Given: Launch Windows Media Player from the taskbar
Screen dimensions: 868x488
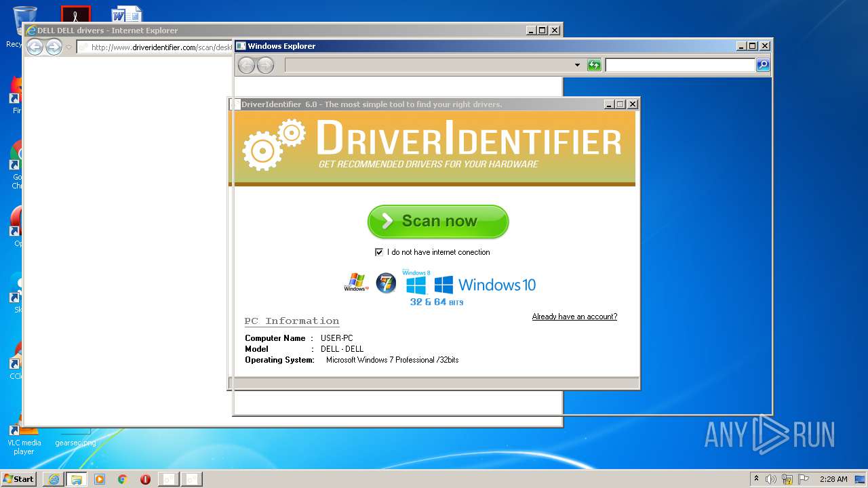Looking at the screenshot, I should (x=100, y=479).
